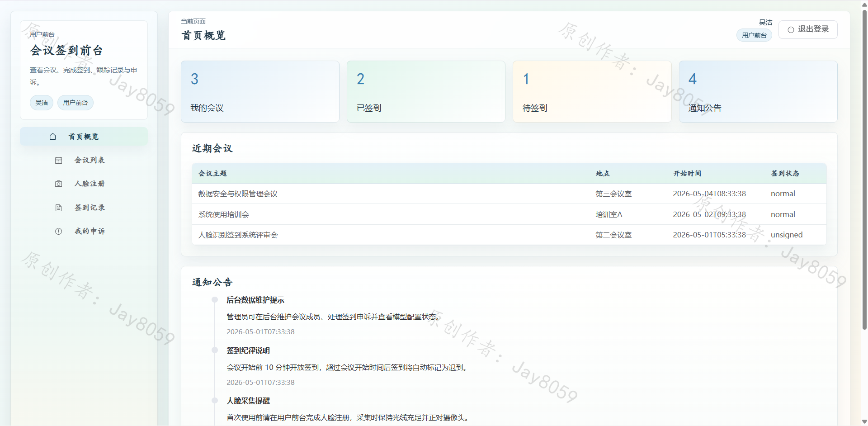Viewport: 868px width, 426px height.
Task: Click timeline dot for 人脸采集提醒
Action: coord(215,400)
